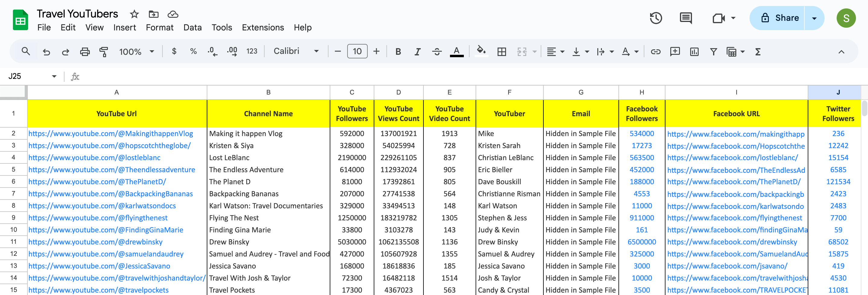Click the select all corner box
The height and width of the screenshot is (295, 868).
point(13,92)
